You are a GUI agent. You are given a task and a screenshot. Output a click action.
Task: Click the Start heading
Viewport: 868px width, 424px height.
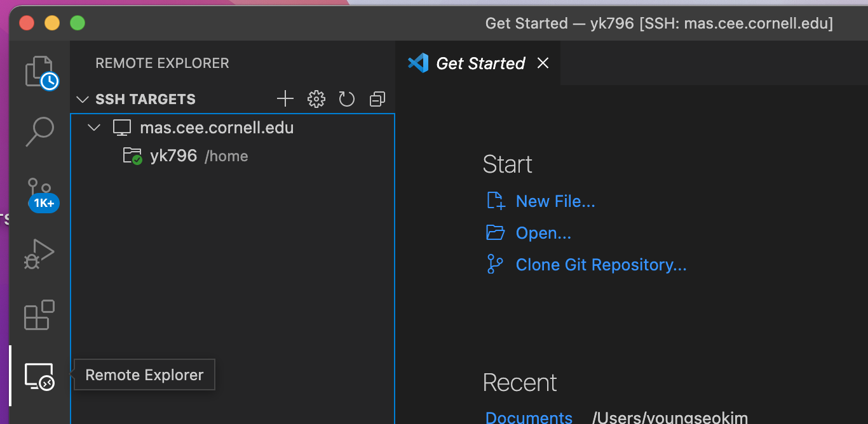tap(507, 164)
